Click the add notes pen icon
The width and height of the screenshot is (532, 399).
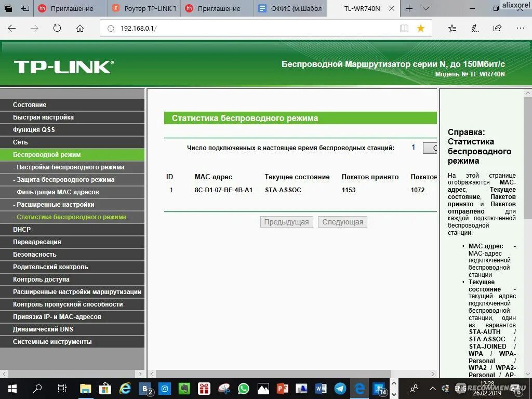475,29
